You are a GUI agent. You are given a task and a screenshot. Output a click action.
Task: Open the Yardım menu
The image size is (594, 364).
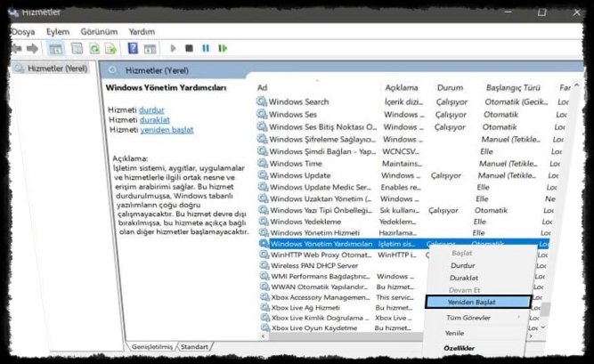point(142,32)
